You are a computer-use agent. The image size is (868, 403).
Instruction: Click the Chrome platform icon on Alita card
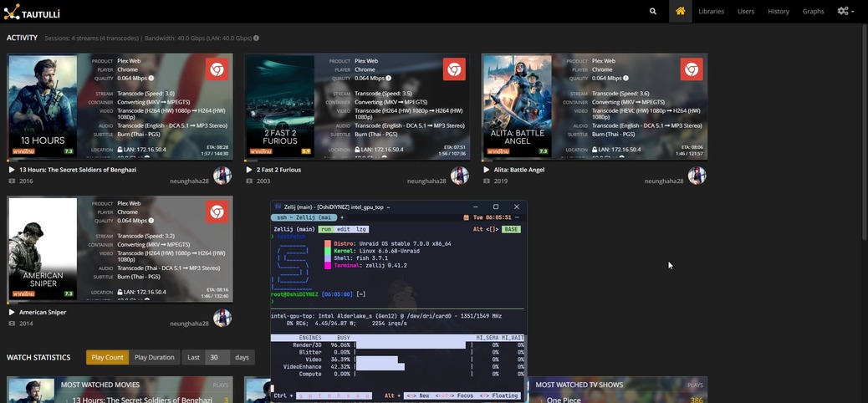click(x=692, y=69)
